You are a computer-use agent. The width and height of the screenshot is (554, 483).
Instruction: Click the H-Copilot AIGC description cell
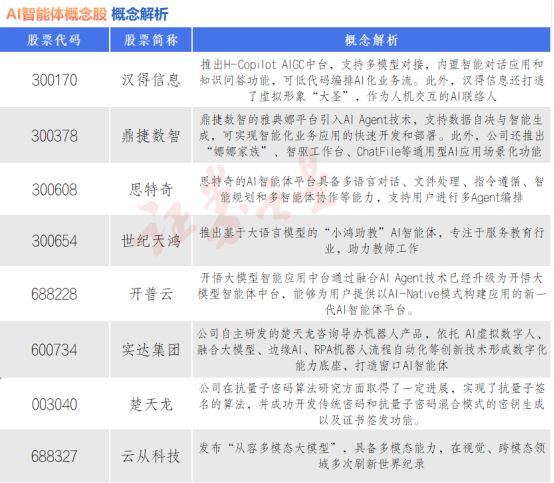pyautogui.click(x=372, y=80)
